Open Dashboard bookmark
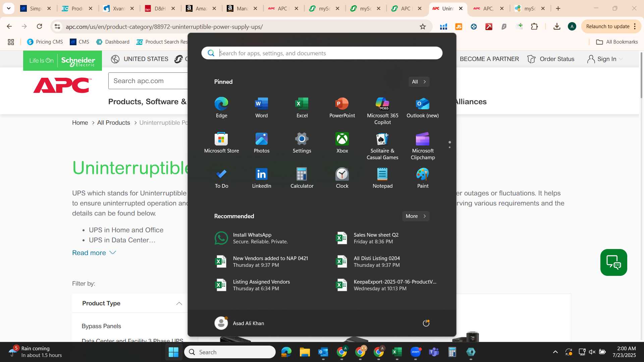644x362 pixels. [113, 42]
